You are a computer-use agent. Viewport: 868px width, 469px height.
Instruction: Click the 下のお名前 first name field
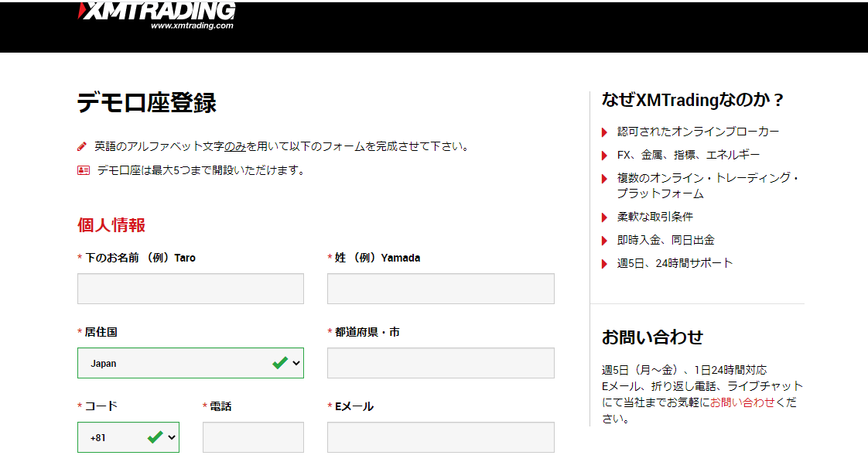pos(190,288)
